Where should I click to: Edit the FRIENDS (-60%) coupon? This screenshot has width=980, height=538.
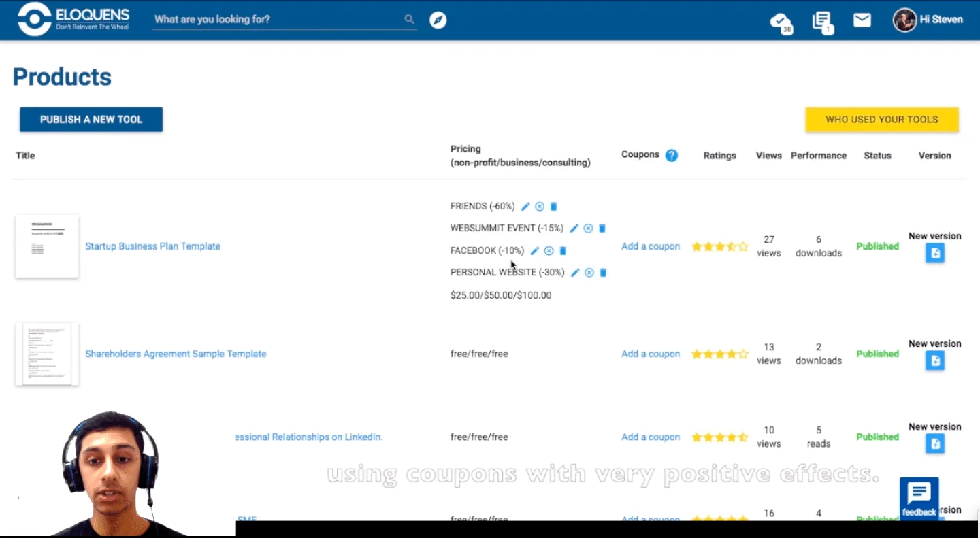point(525,206)
